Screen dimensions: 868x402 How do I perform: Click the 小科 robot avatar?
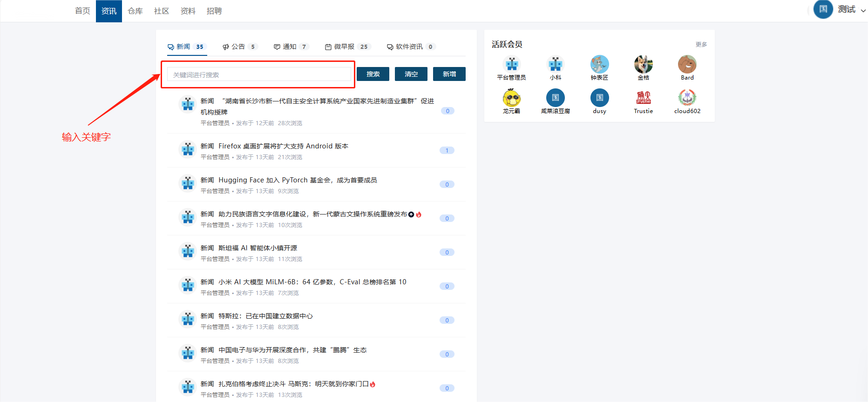[x=555, y=64]
